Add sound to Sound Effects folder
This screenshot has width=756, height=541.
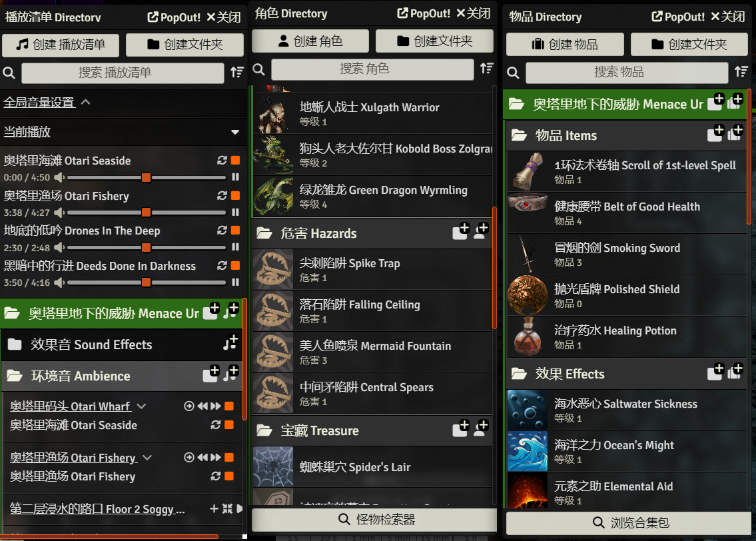(x=230, y=343)
